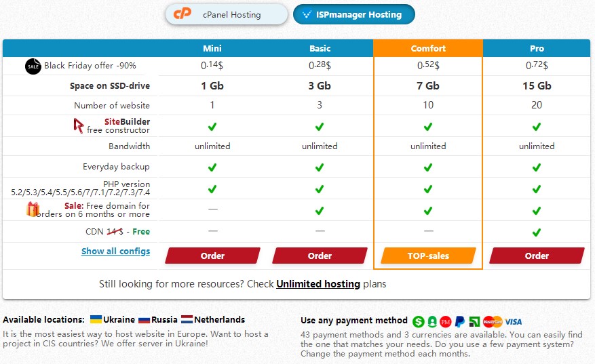Viewport: 595px width, 364px height.
Task: Click the PayPal payment icon
Action: 460,321
